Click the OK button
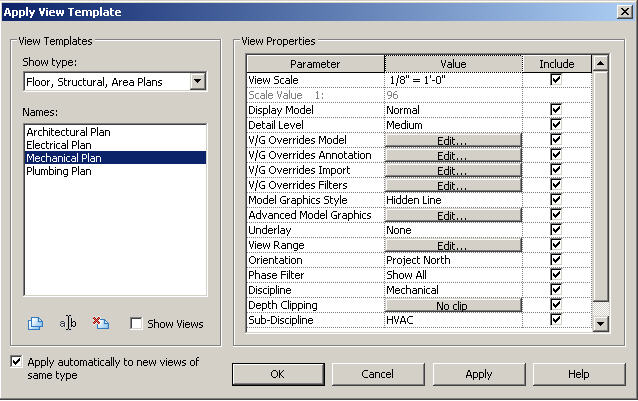Screen dimensions: 638x401 tap(278, 374)
